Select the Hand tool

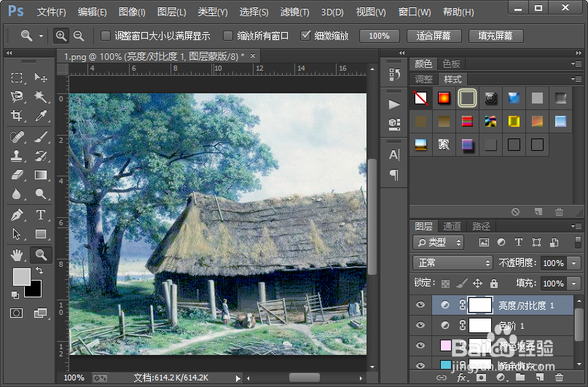coord(17,255)
